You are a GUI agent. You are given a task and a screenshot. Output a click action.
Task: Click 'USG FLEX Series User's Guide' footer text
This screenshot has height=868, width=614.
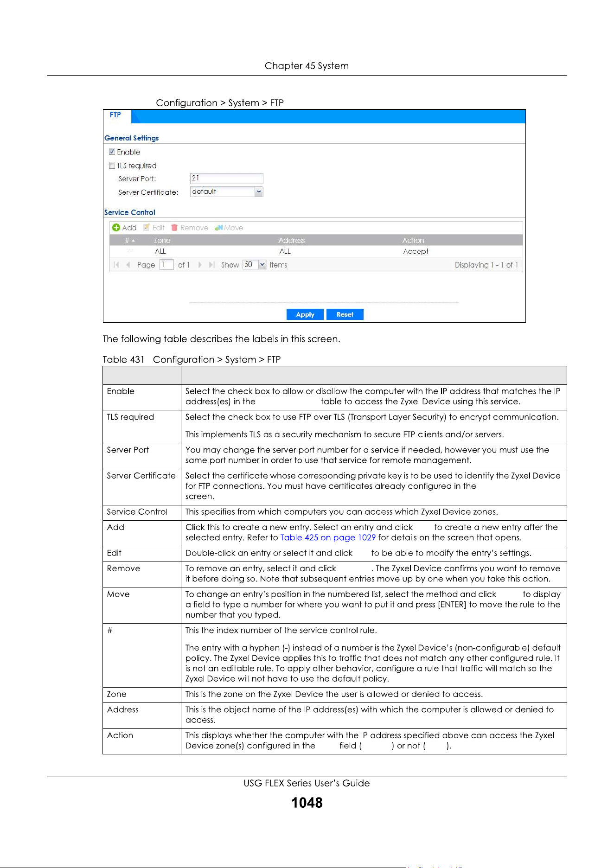click(x=307, y=783)
